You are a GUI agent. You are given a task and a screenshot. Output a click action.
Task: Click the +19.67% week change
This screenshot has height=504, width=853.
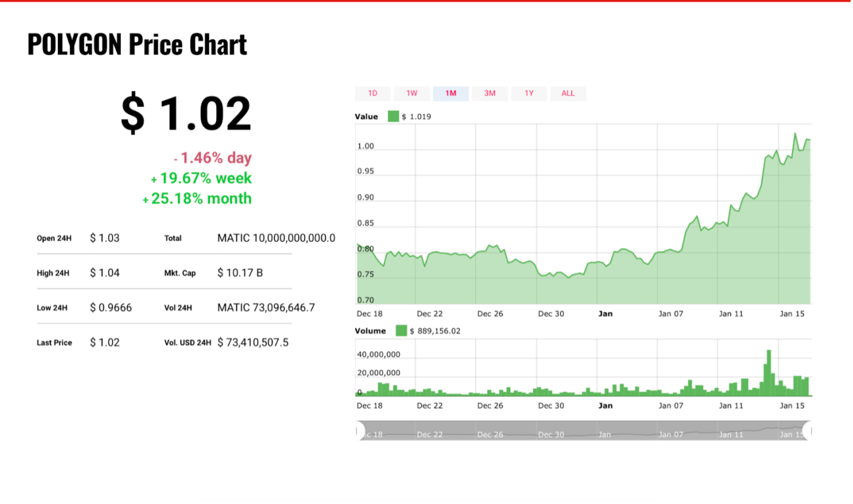tap(202, 179)
